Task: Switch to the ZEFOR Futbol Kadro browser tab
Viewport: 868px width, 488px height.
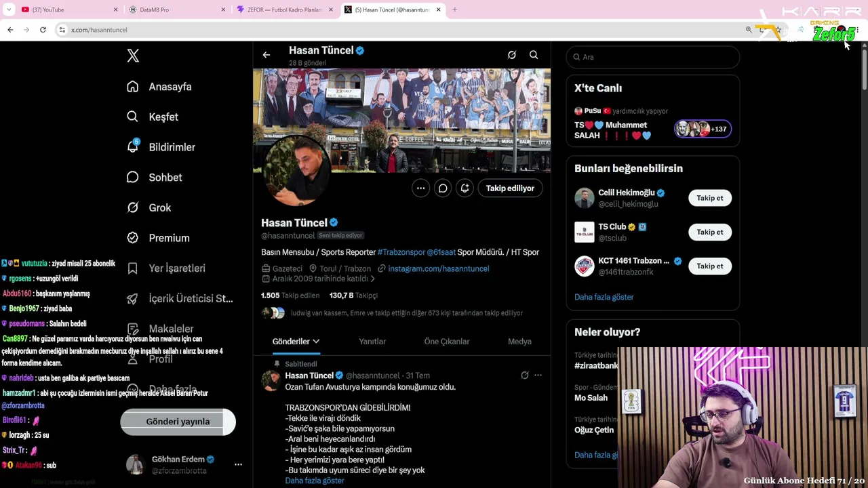Action: pos(285,9)
